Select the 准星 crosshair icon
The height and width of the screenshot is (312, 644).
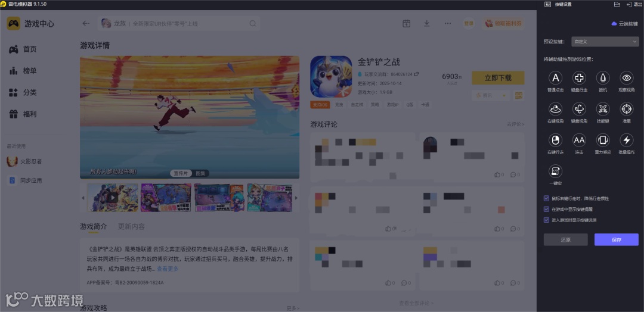pyautogui.click(x=626, y=109)
